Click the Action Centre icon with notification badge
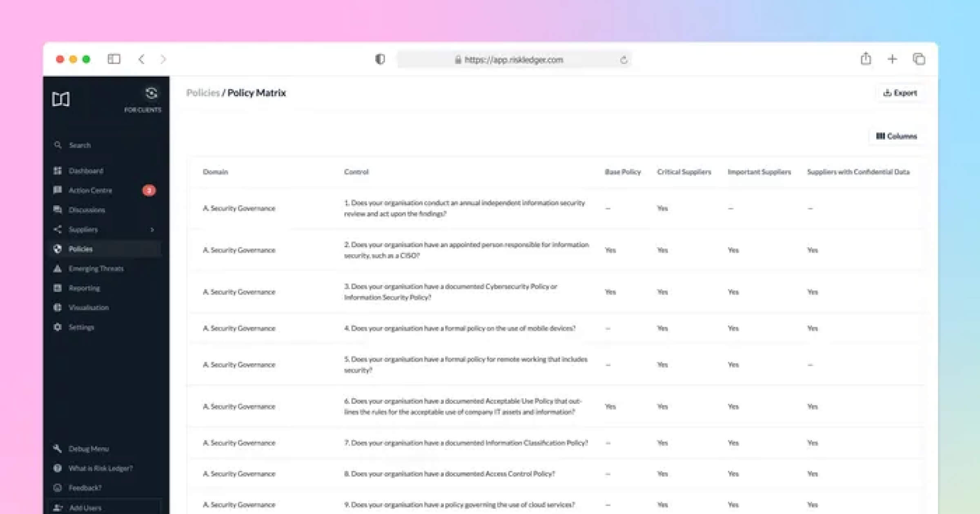The height and width of the screenshot is (514, 980). coord(58,190)
